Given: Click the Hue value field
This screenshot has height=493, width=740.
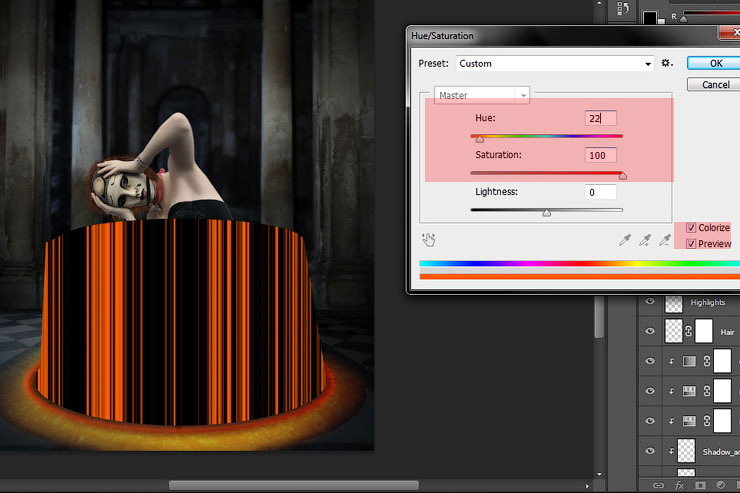Looking at the screenshot, I should tap(601, 118).
